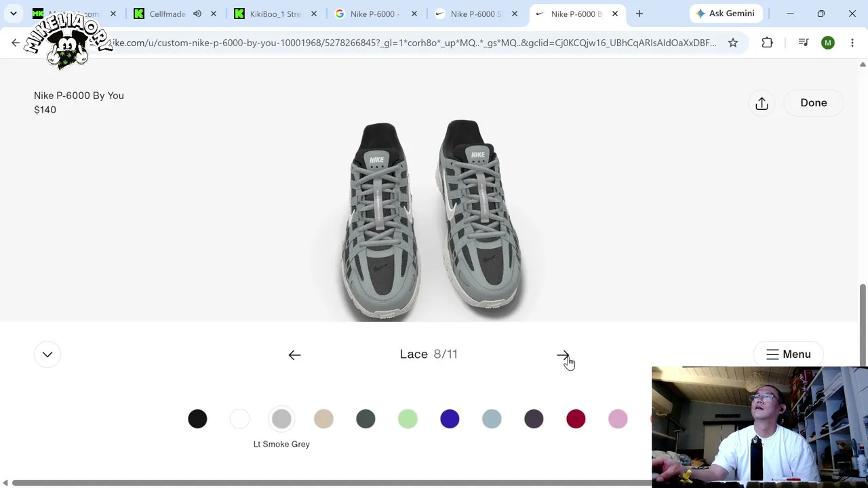Select the light green lace swatch
The width and height of the screenshot is (868, 488).
pyautogui.click(x=408, y=419)
